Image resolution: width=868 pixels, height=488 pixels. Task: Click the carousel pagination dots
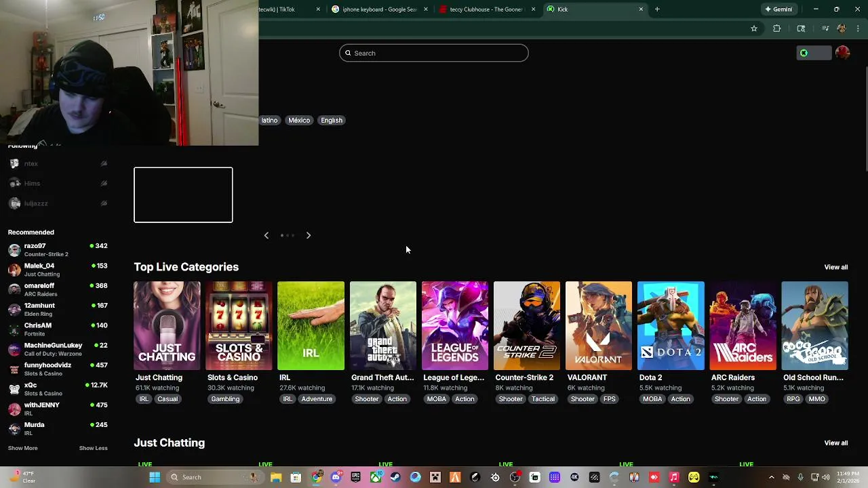click(288, 235)
